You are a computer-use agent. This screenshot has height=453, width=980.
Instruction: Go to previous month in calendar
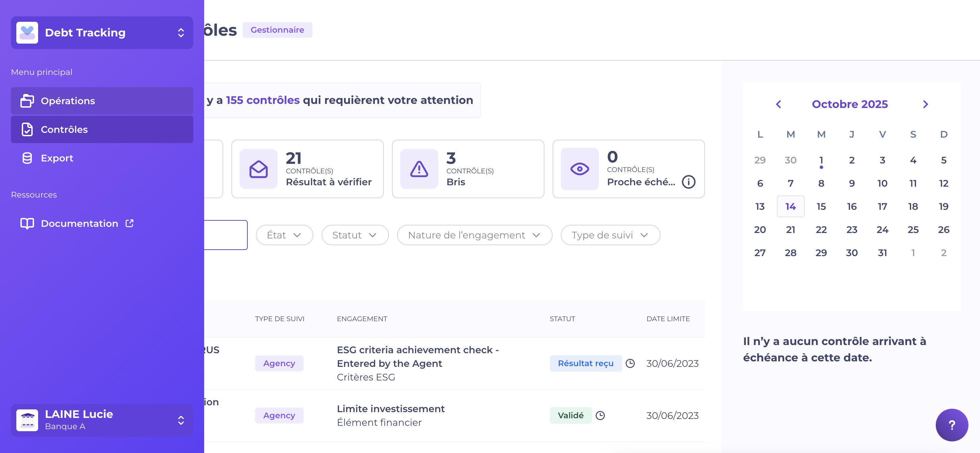pos(778,104)
